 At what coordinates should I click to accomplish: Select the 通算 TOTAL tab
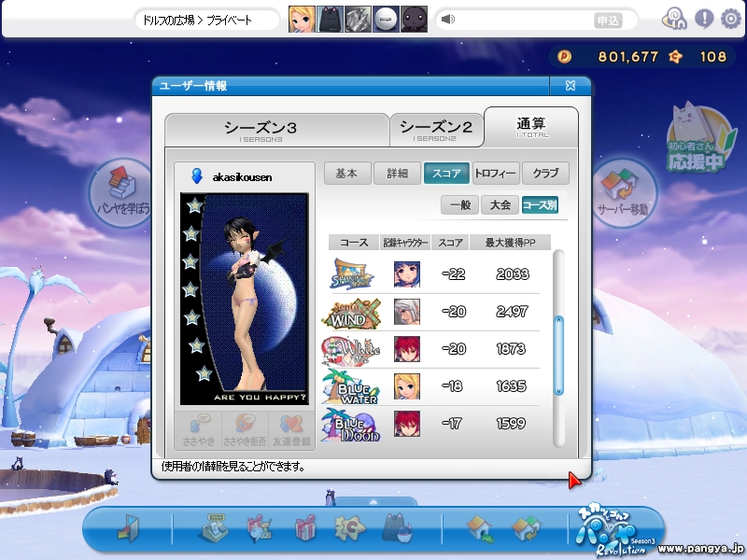click(x=531, y=127)
